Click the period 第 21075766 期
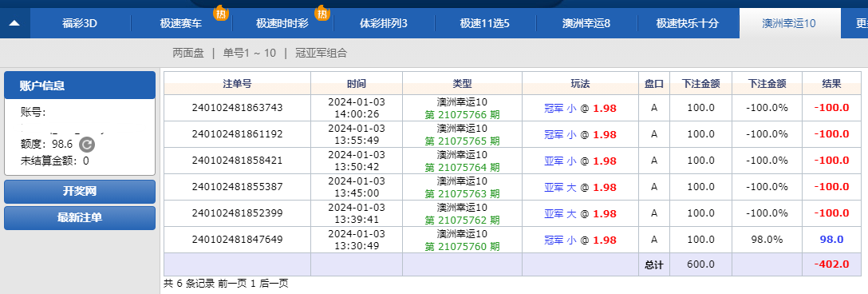868x294 pixels. click(462, 114)
